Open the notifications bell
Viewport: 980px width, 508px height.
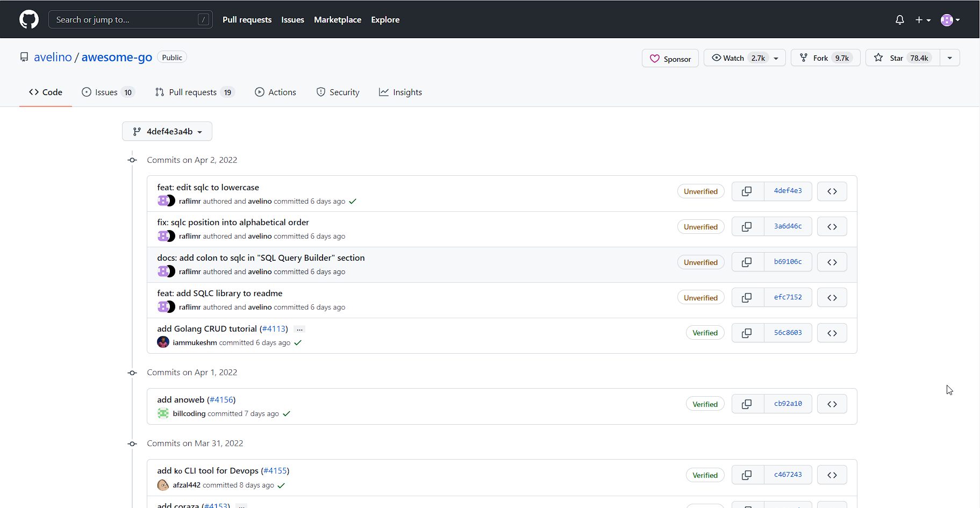[900, 20]
